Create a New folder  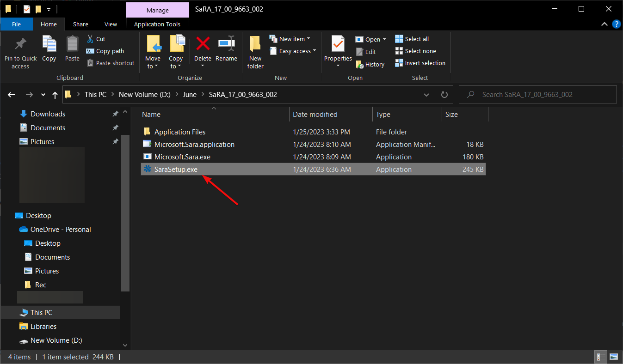255,52
